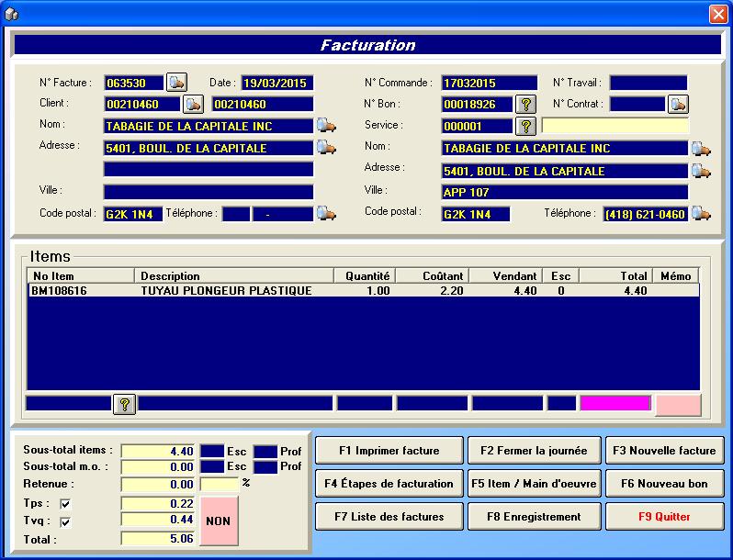
Task: Toggle the Tvq tax checkbox
Action: point(65,521)
